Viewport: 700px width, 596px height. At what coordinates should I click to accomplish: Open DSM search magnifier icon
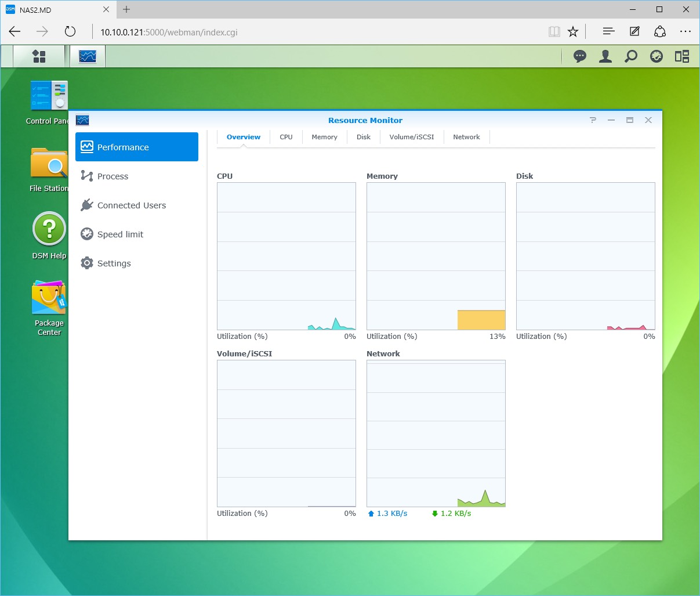pyautogui.click(x=631, y=56)
